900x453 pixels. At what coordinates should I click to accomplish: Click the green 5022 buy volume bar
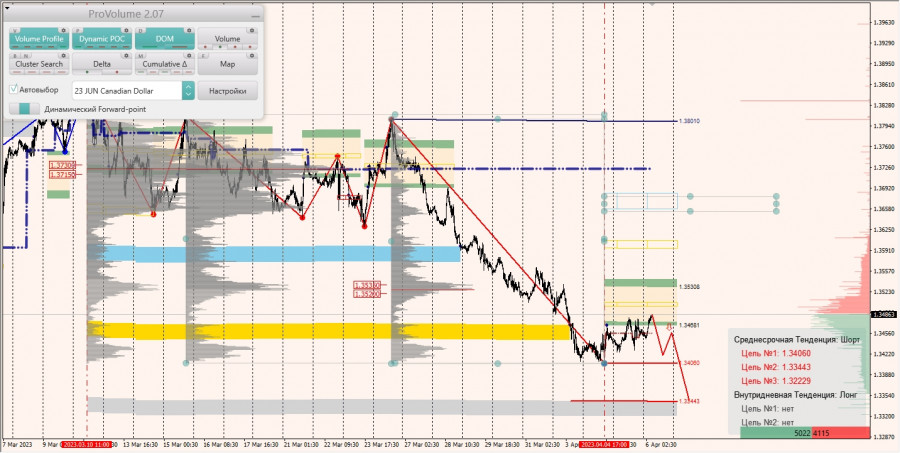coord(775,433)
